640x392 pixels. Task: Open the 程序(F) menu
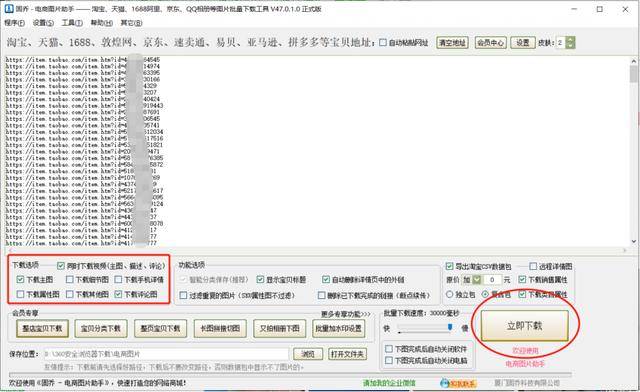(x=15, y=23)
